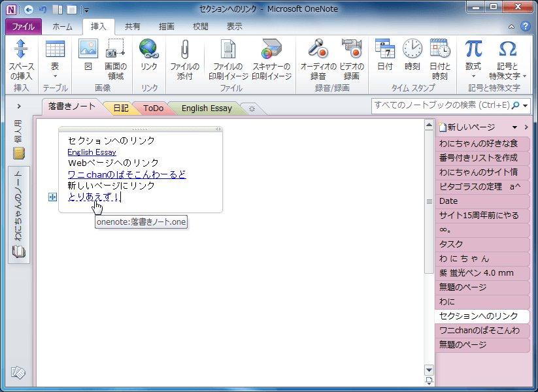Follow the ワニchanのぱそこんわーるど link in note
The height and width of the screenshot is (392, 538).
tap(127, 174)
